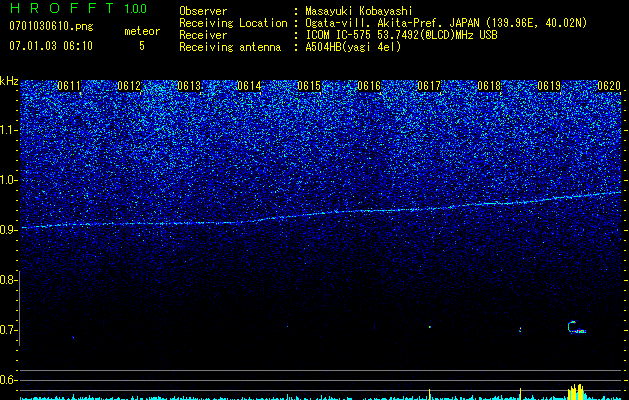The height and width of the screenshot is (400, 629).
Task: Click the small meteor echo dot near 0617
Action: [430, 327]
